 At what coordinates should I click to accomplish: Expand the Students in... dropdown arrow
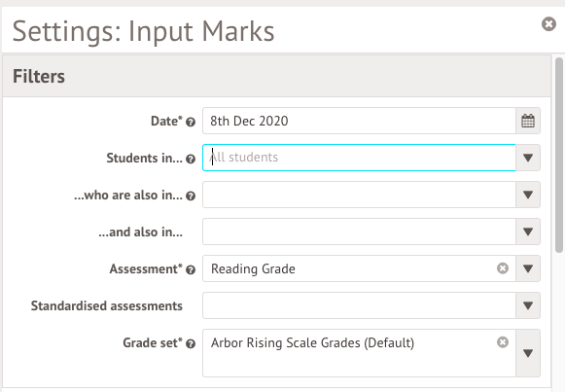(528, 158)
